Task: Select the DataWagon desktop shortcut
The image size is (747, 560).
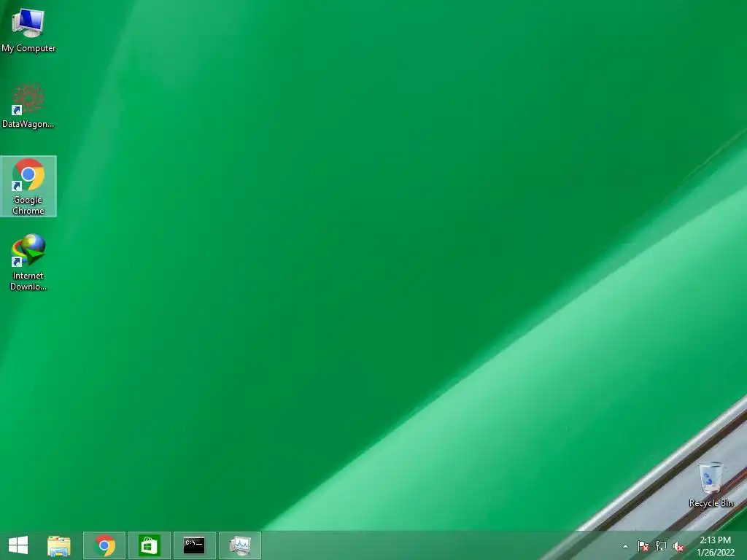Action: [x=28, y=106]
